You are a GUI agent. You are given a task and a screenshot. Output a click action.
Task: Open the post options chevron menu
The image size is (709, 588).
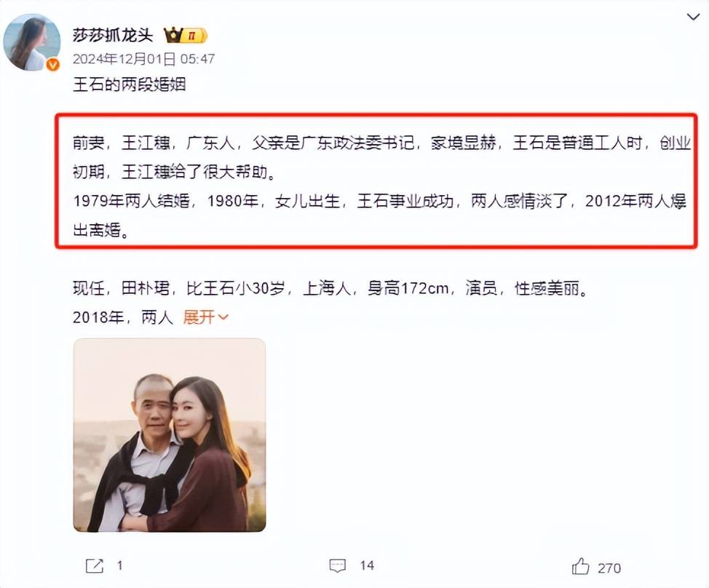tap(693, 17)
